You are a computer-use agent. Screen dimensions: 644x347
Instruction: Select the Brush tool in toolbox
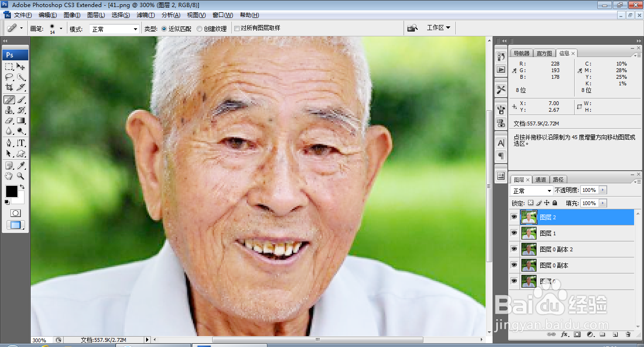pyautogui.click(x=21, y=99)
